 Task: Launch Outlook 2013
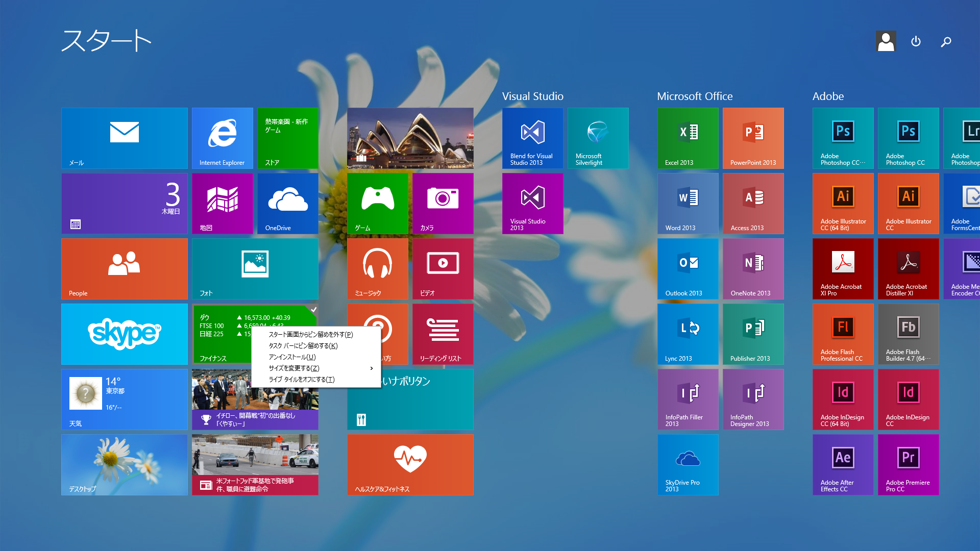point(688,269)
